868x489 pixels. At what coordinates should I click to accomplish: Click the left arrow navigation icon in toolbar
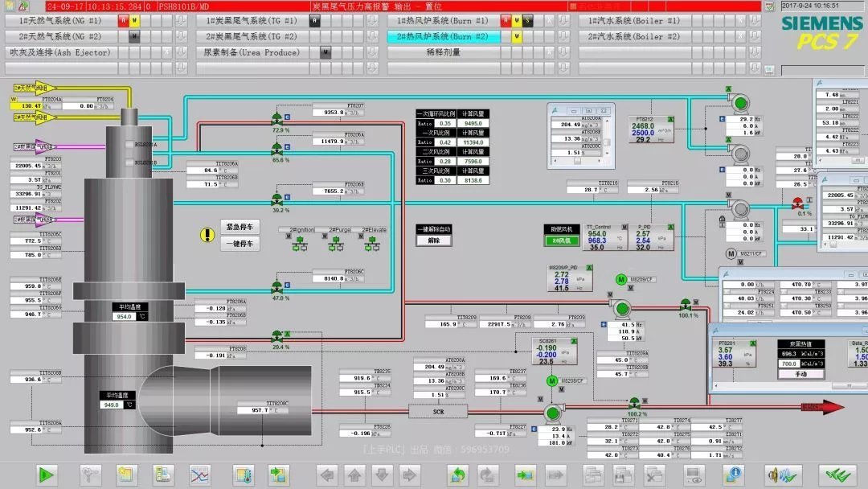coord(327,475)
